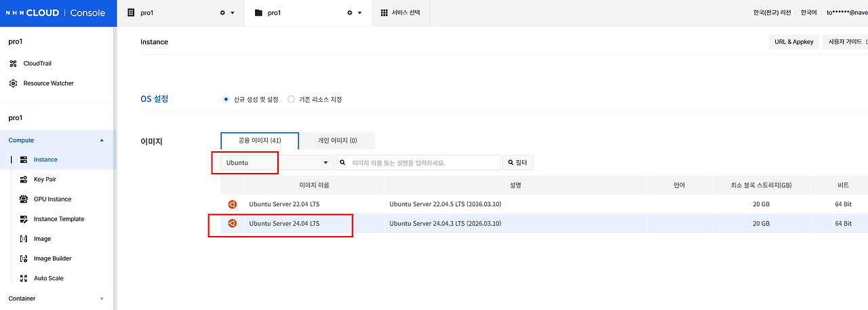Open GPU Instance in the sidebar
This screenshot has height=310, width=868.
pos(52,199)
